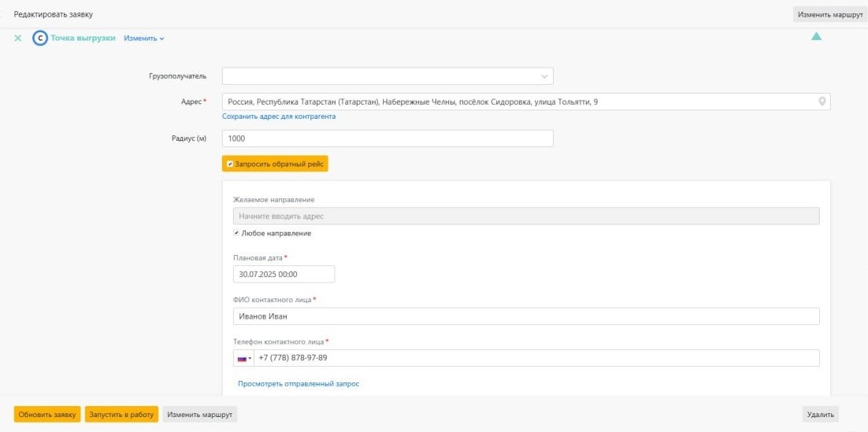This screenshot has height=432, width=868.
Task: Toggle the Любое направление checkbox
Action: (x=237, y=233)
